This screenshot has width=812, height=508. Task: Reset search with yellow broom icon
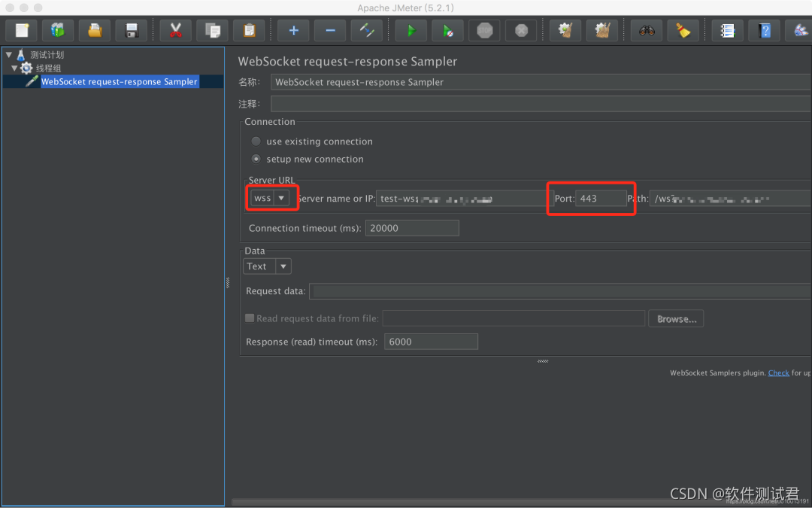tap(683, 31)
